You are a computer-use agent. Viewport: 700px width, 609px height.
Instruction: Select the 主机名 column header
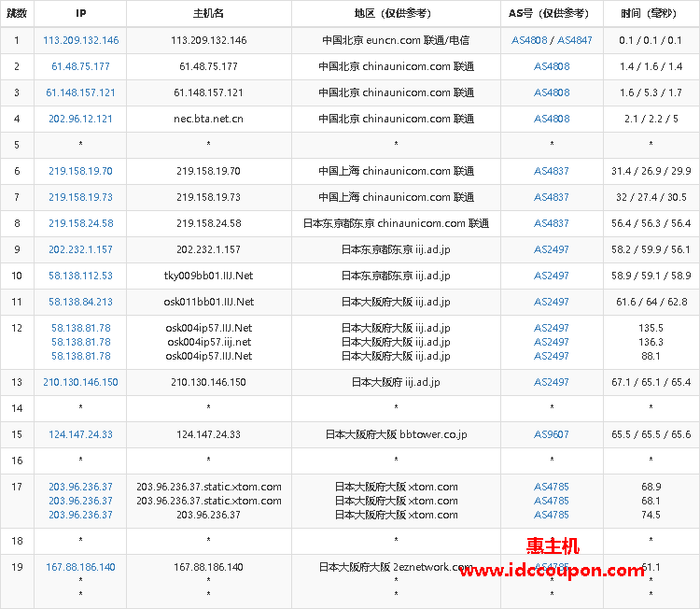point(208,14)
